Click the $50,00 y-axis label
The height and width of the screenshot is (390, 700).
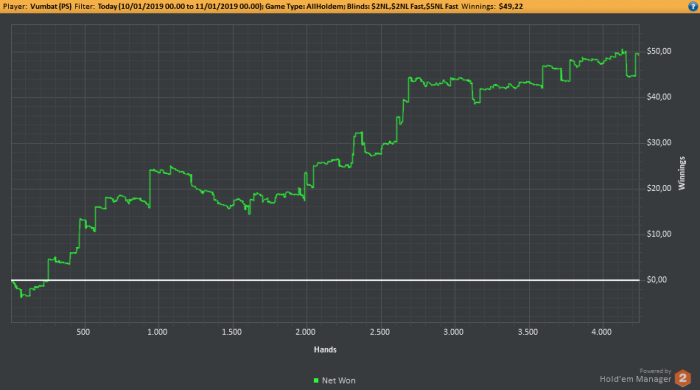point(659,51)
